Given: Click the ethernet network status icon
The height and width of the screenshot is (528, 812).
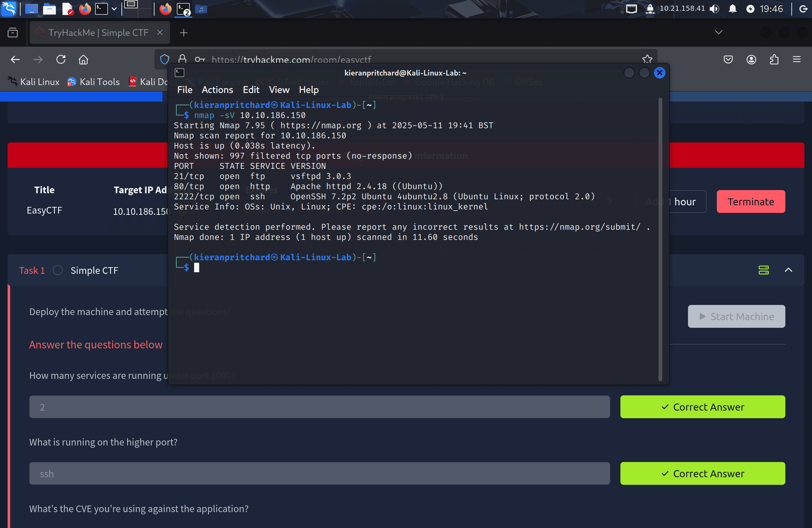Looking at the screenshot, I should click(631, 9).
